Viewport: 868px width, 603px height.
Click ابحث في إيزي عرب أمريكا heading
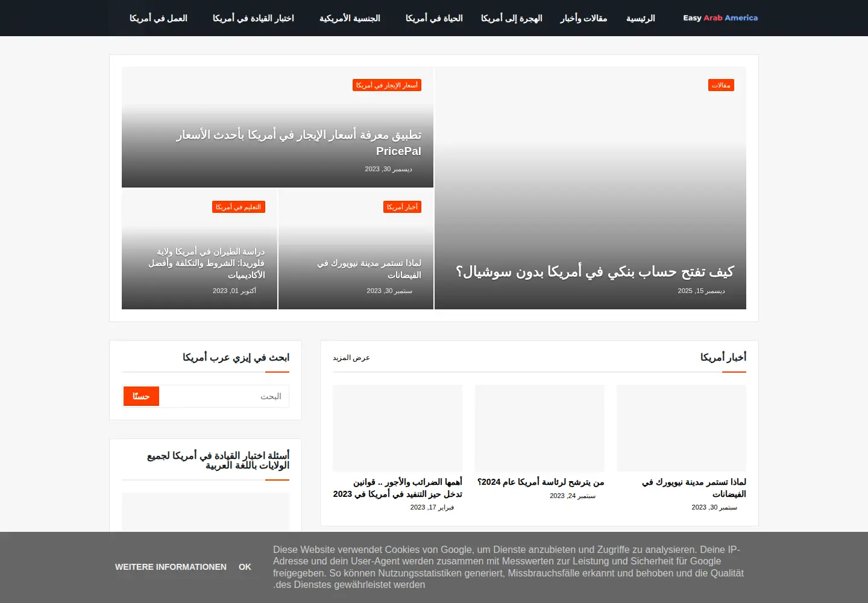236,358
